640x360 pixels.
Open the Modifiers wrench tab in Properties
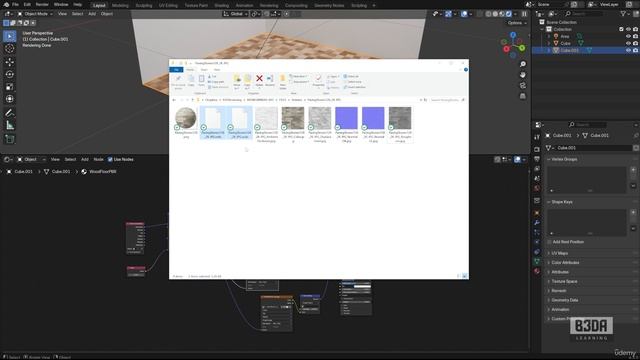click(x=537, y=223)
